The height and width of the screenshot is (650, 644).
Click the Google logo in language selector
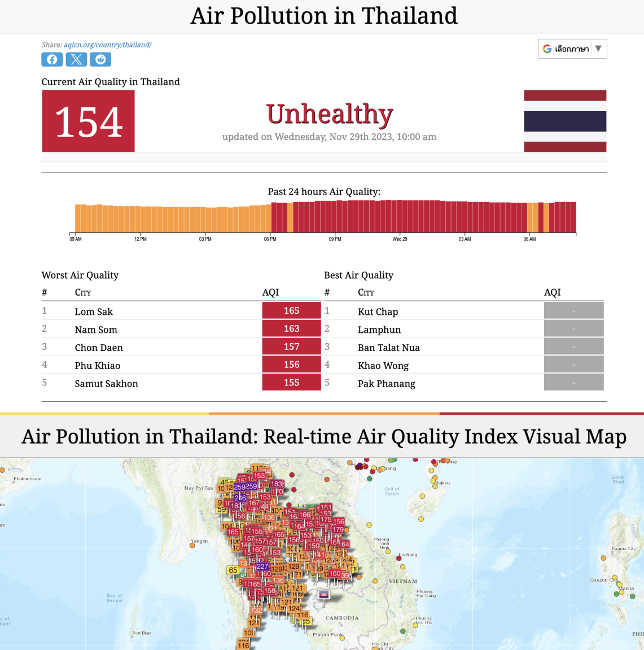[547, 49]
